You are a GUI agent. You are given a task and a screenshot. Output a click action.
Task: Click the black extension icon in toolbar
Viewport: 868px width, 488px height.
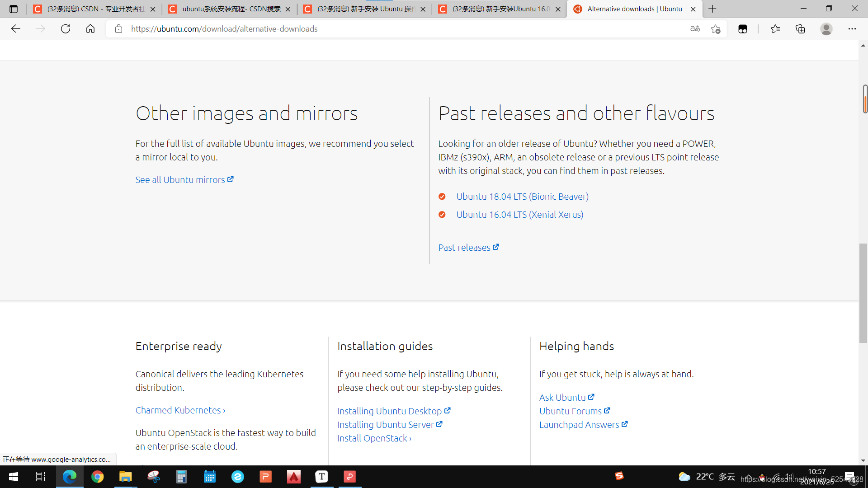tap(742, 29)
